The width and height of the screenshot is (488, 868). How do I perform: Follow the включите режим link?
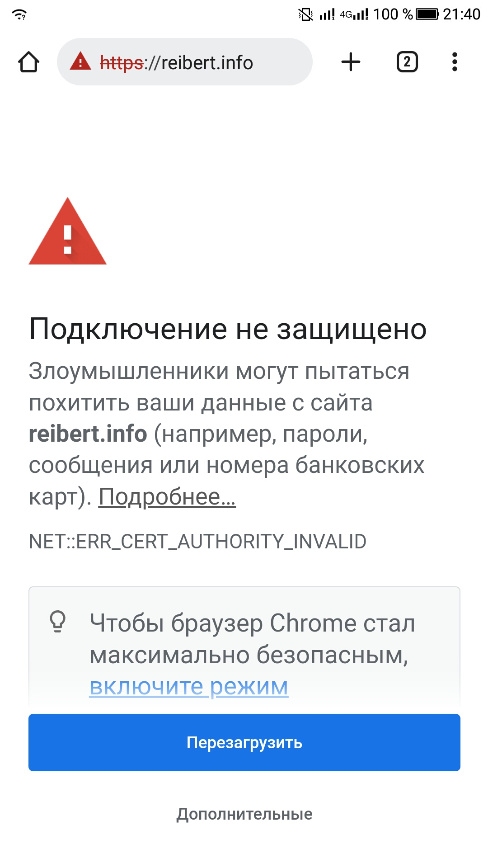tap(189, 687)
